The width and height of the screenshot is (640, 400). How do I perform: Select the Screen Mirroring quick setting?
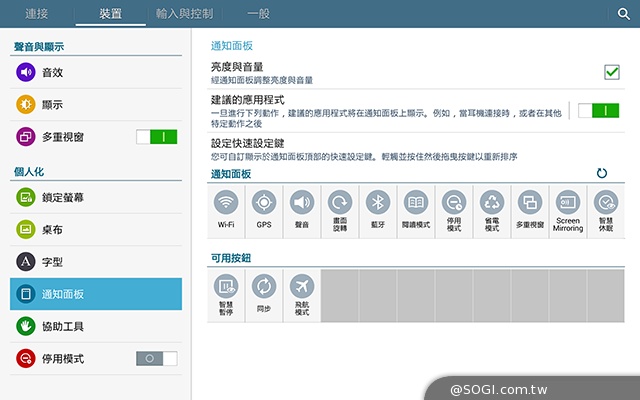click(x=568, y=211)
